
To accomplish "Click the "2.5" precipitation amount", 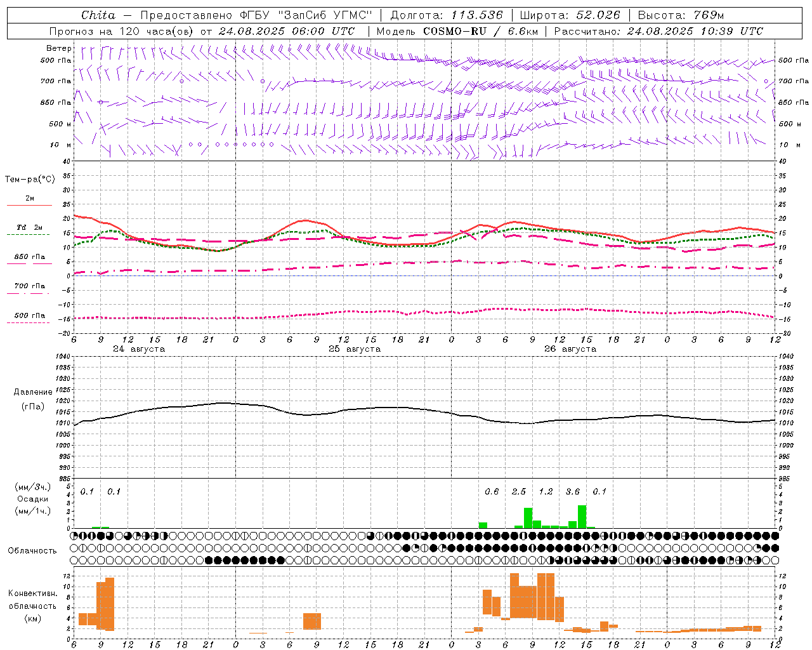I will [519, 491].
